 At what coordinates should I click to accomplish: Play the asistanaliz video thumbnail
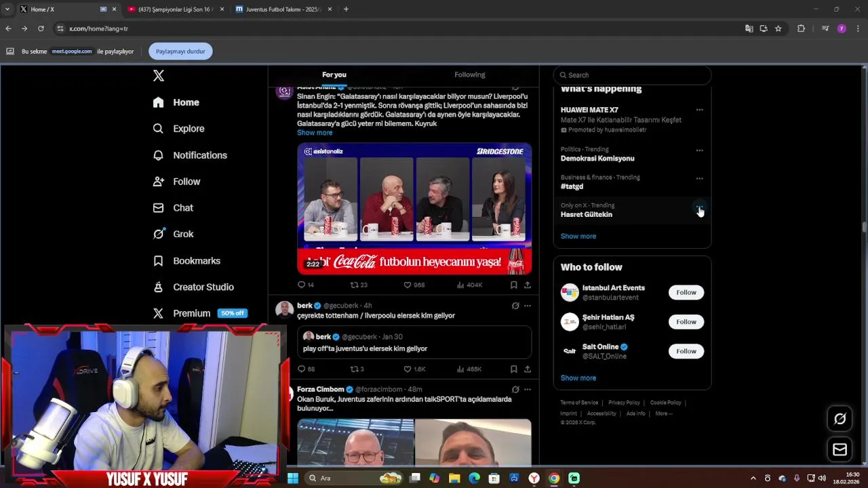point(414,209)
